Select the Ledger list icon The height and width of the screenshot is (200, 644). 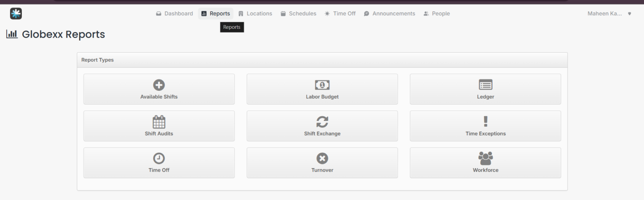tap(486, 85)
